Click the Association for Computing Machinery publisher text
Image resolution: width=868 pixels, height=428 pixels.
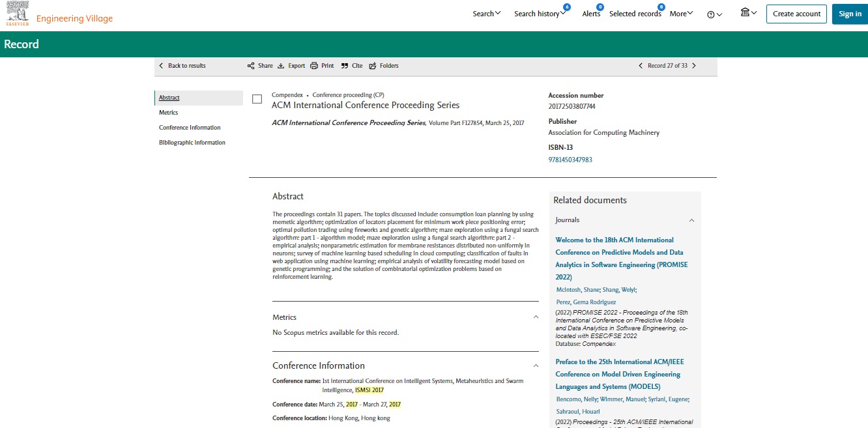point(604,133)
